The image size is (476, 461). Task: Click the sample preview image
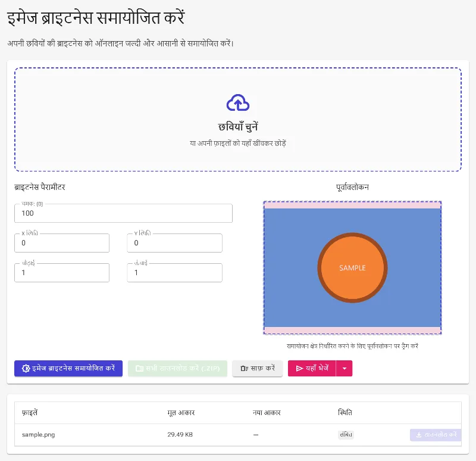352,268
